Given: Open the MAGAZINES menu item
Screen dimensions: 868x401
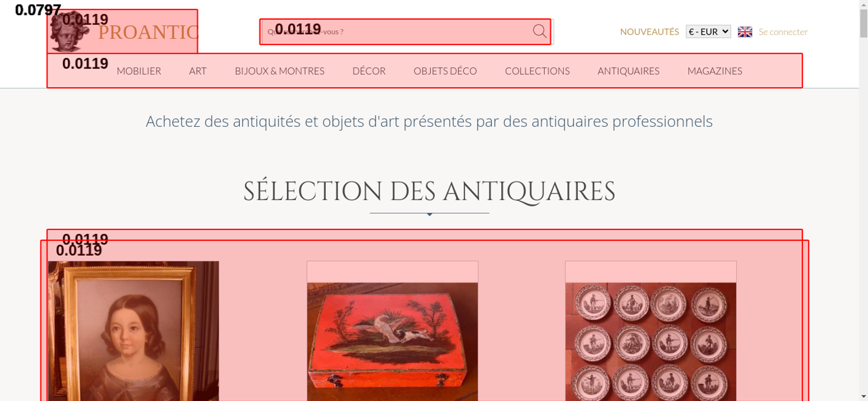Looking at the screenshot, I should [x=715, y=71].
